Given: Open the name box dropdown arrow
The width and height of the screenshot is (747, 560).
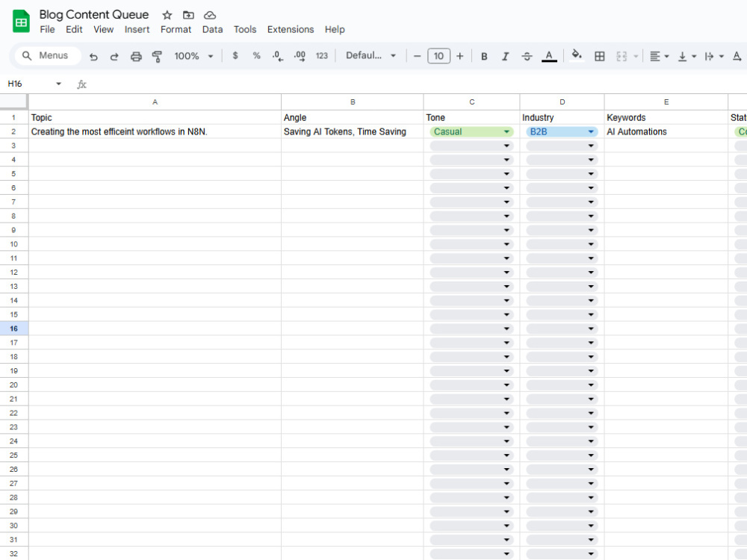Looking at the screenshot, I should (x=58, y=84).
